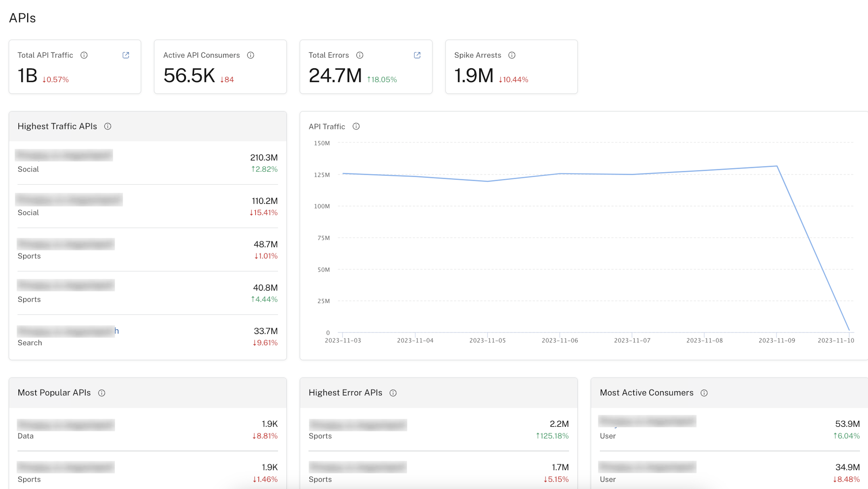Open the User consumer with 34.9M

click(647, 467)
